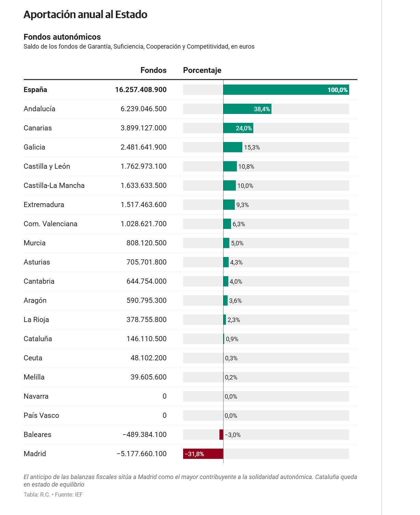The width and height of the screenshot is (420, 515).
Task: Click the Aportación anual al Estado title
Action: 85,14
